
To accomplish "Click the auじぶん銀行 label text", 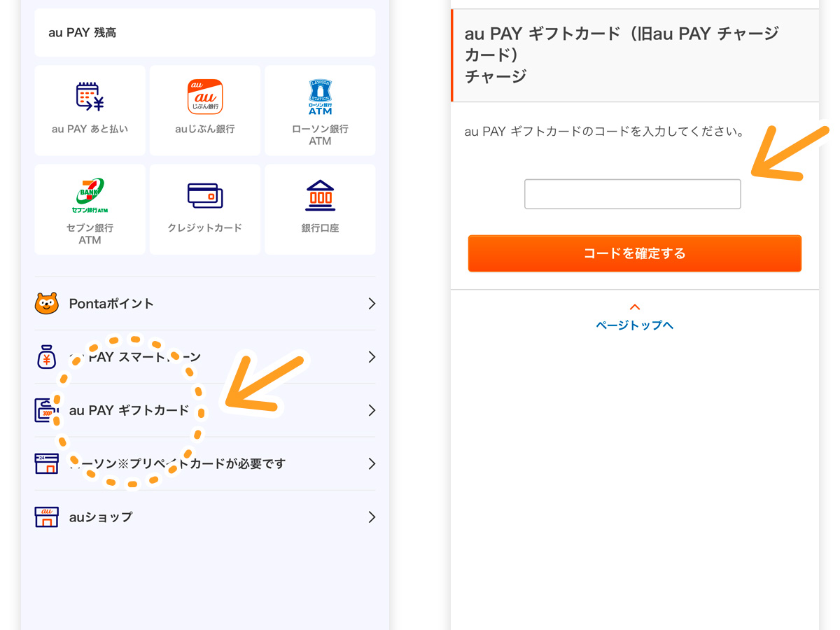I will click(x=205, y=129).
